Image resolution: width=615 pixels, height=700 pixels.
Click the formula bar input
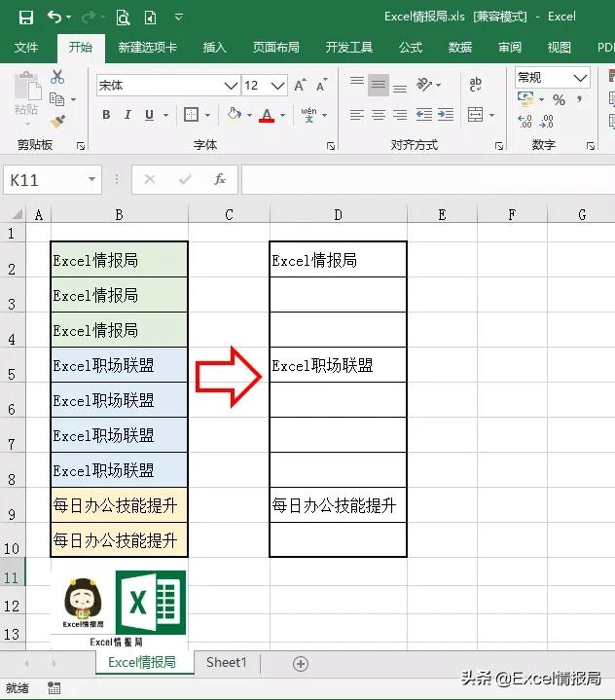pos(427,180)
